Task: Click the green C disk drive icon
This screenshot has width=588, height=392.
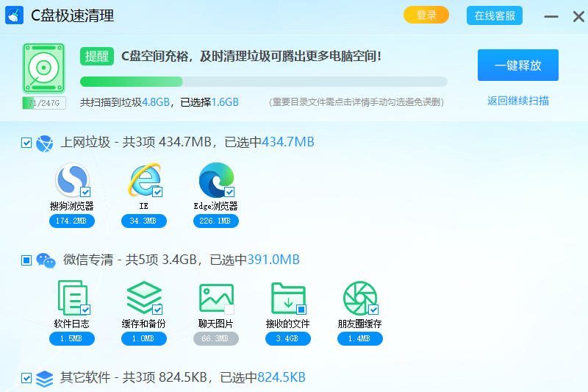Action: pos(44,69)
